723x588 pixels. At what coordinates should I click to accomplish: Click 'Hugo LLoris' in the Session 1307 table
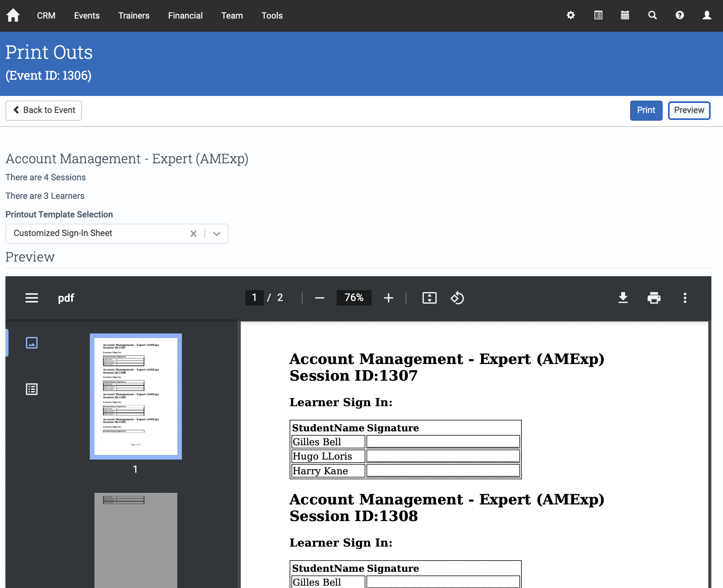point(322,456)
